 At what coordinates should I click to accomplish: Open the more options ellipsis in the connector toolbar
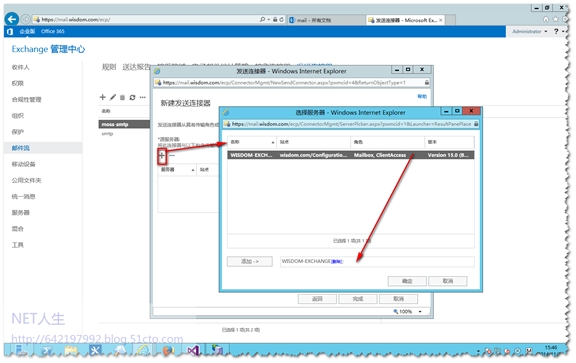143,97
